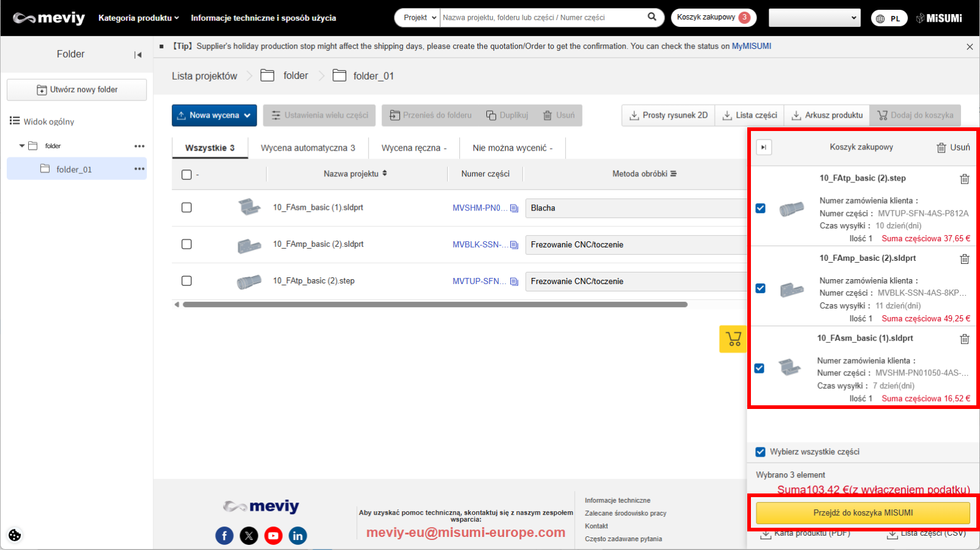Uncheck 10_FAmp_basic (2).sldprt in cart
The height and width of the screenshot is (551, 980).
click(761, 288)
